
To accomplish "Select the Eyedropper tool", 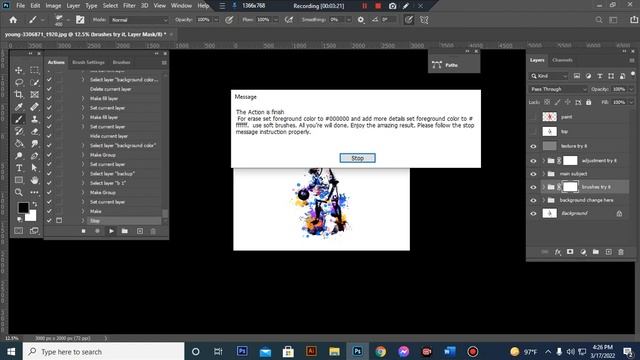I will tap(19, 107).
